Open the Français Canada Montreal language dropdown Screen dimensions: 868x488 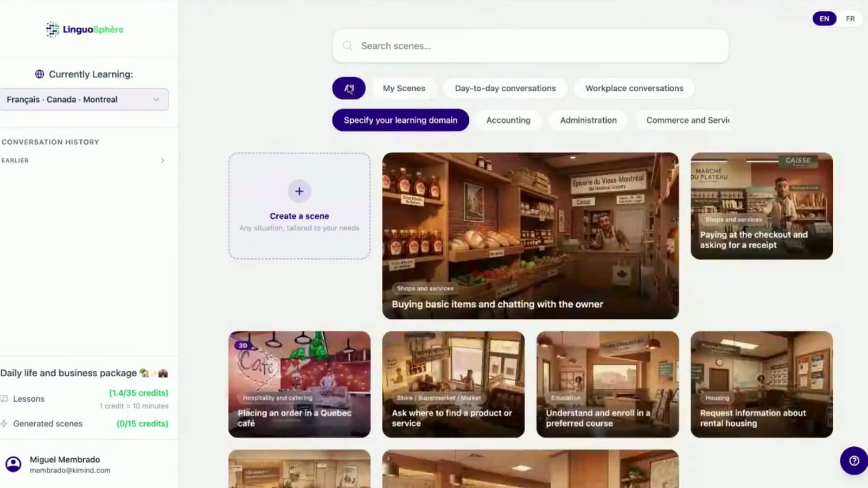(84, 100)
